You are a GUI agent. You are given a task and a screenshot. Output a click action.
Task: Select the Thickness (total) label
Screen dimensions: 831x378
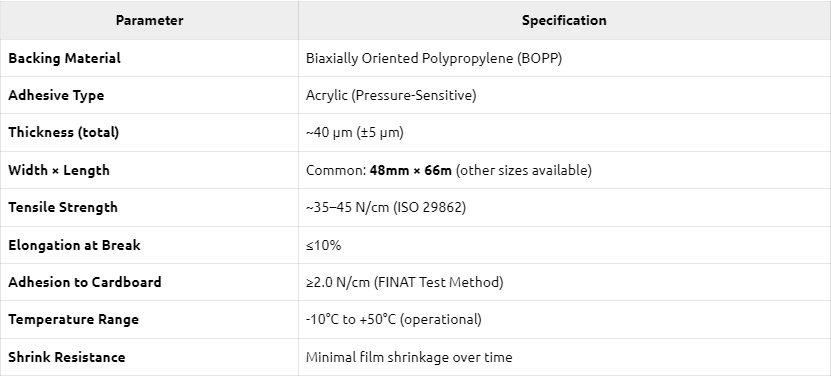[64, 133]
